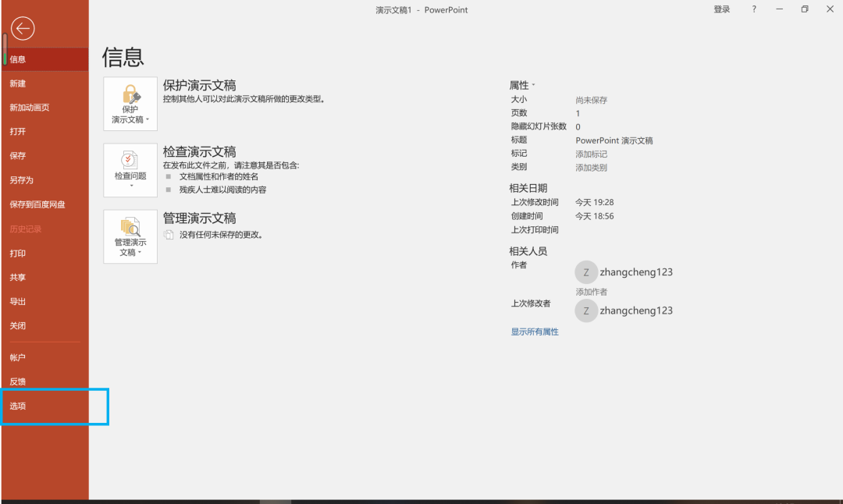Click the 检查演示文稿 section heading
The image size is (843, 504).
coord(200,151)
